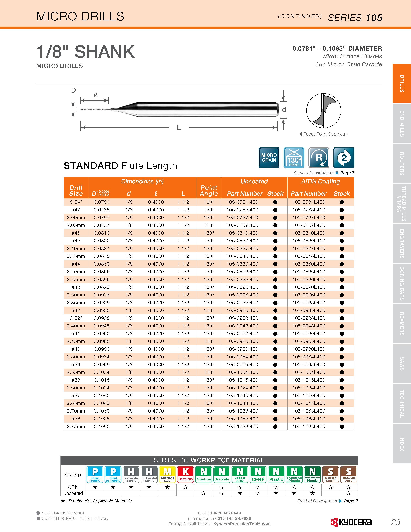Click the Kyocera logo
Viewport: 411px width, 532px height.
point(351,522)
